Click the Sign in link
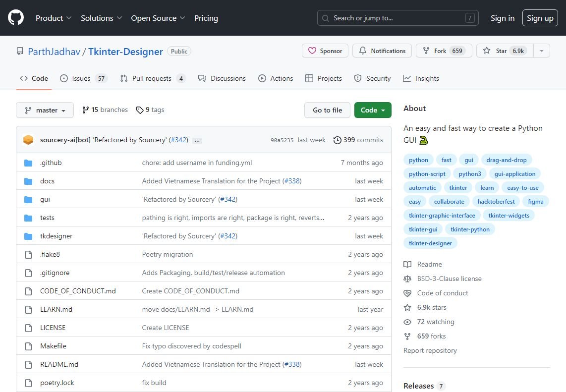This screenshot has height=392, width=566. (x=503, y=18)
